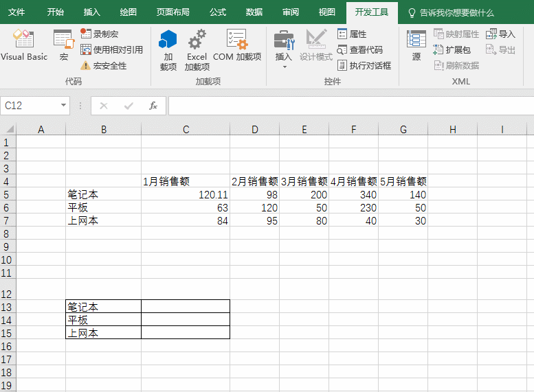The height and width of the screenshot is (392, 534).
Task: Click 刷新数据 refresh data
Action: point(456,65)
